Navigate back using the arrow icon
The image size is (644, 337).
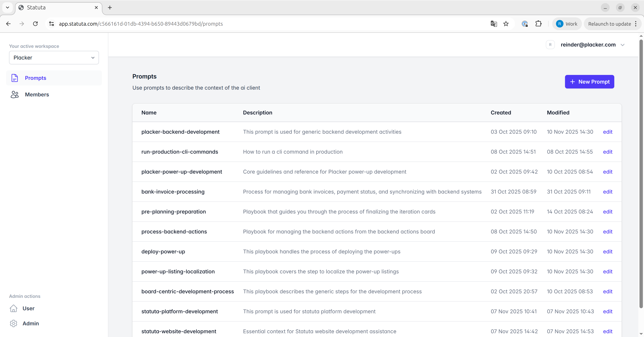pyautogui.click(x=8, y=24)
